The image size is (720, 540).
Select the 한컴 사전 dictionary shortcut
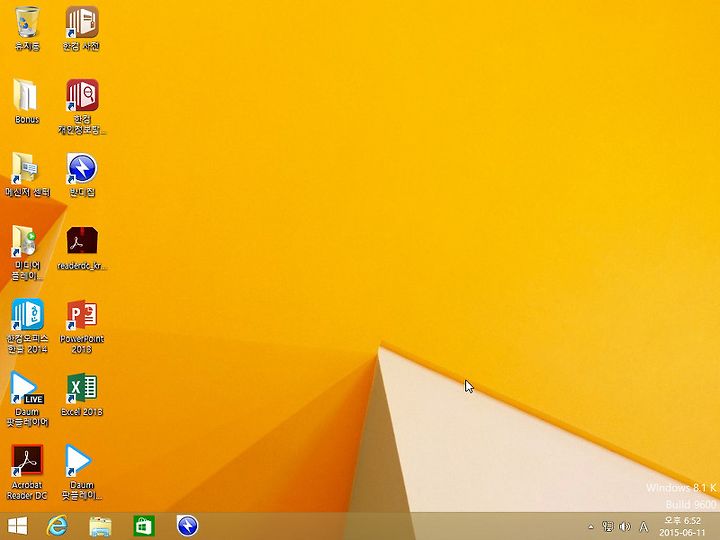[x=82, y=28]
